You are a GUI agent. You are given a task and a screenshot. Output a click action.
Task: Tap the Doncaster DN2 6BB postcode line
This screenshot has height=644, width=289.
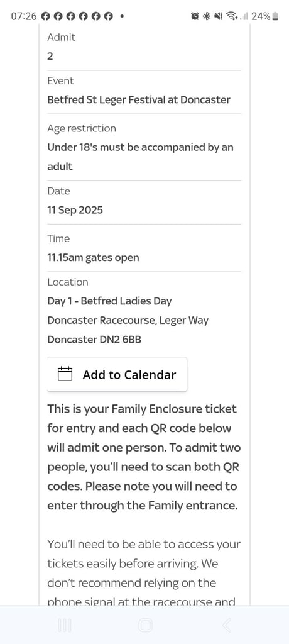94,340
